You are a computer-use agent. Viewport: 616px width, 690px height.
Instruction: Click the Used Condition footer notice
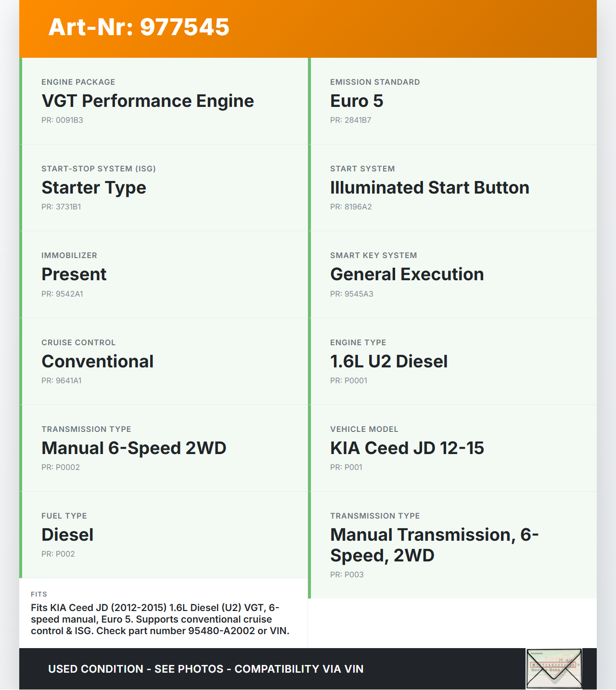(x=205, y=669)
